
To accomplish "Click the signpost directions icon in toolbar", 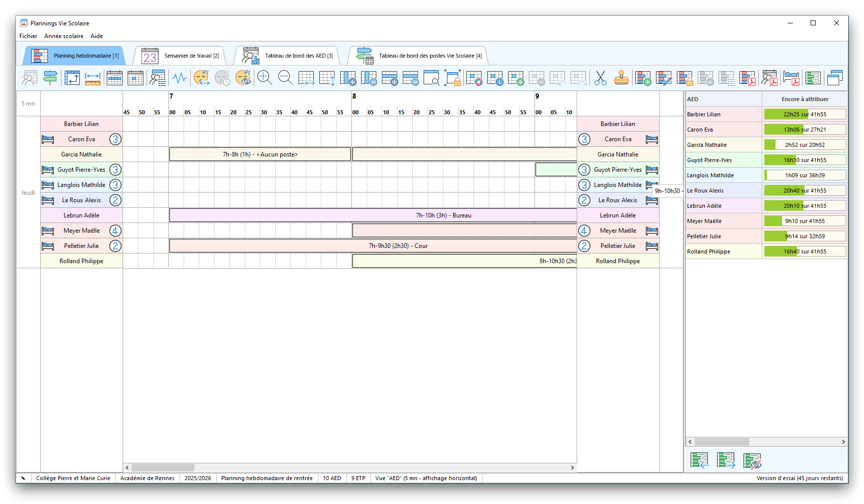I will pyautogui.click(x=50, y=78).
